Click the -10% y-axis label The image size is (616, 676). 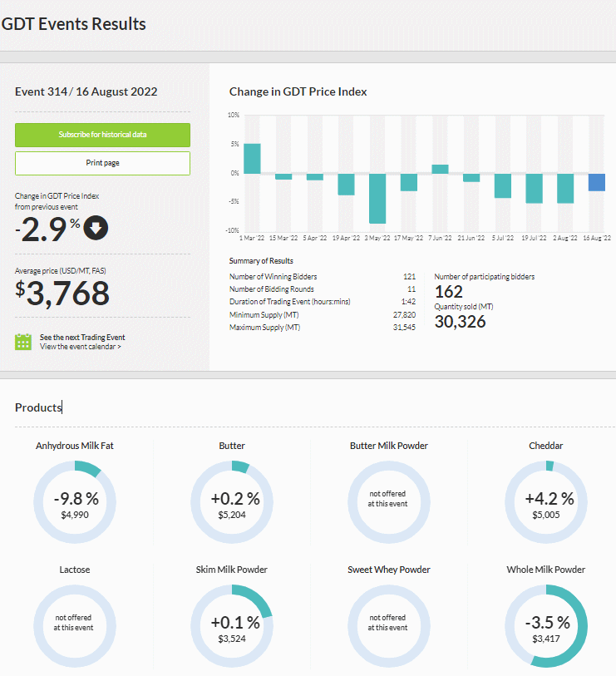click(x=232, y=230)
